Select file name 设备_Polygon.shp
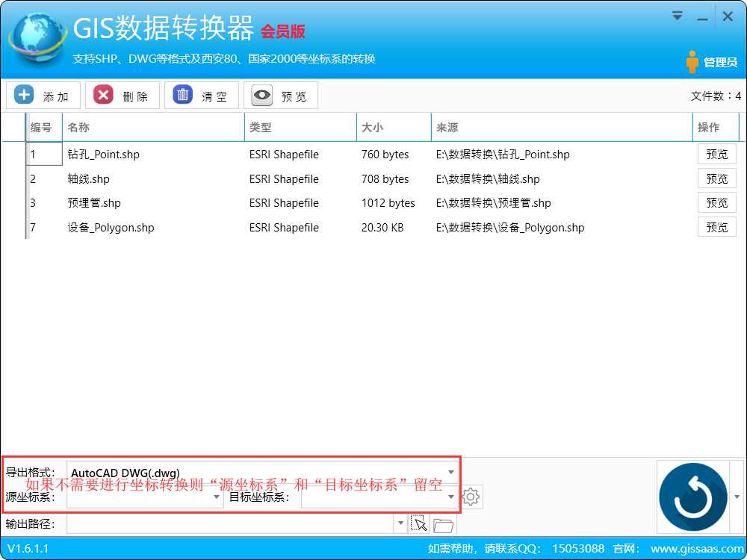Screen dimensions: 747x560 pos(111,228)
